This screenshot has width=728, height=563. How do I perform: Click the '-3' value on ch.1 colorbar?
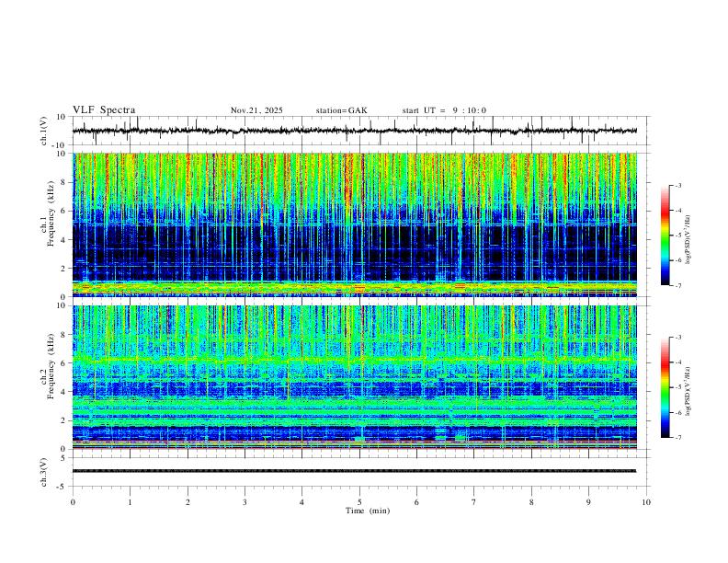[677, 186]
